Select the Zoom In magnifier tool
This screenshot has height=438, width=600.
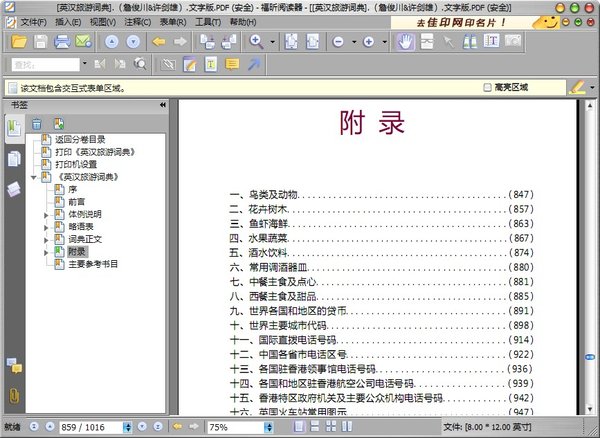[256, 41]
